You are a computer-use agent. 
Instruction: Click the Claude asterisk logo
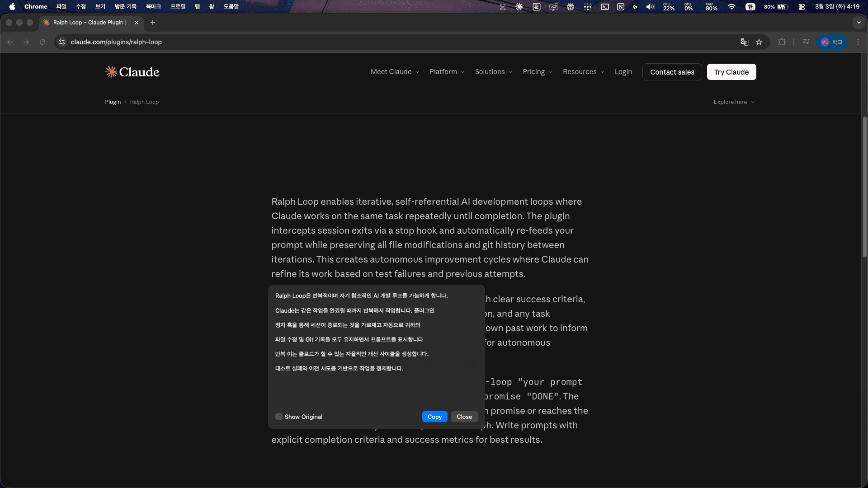[x=111, y=72]
